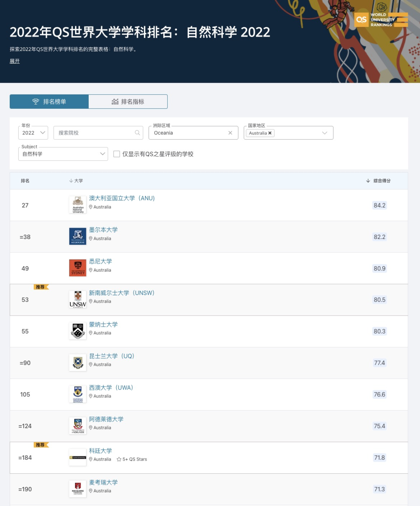
Task: Click rank 105 in the table
Action: 25,394
